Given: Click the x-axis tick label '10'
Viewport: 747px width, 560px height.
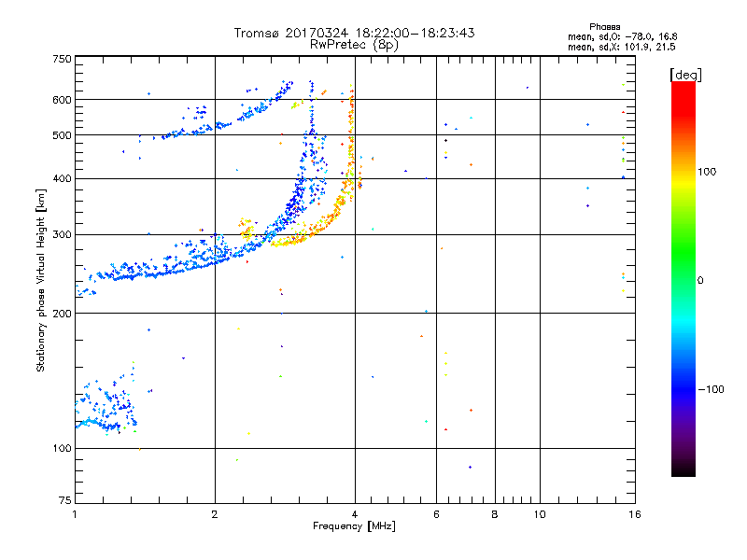Looking at the screenshot, I should (540, 514).
